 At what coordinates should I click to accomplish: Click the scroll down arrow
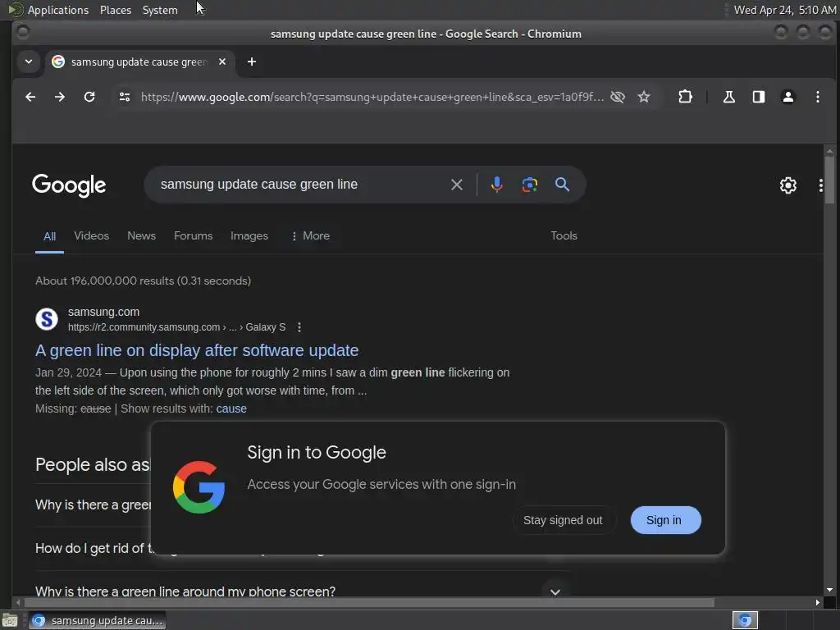pyautogui.click(x=829, y=590)
